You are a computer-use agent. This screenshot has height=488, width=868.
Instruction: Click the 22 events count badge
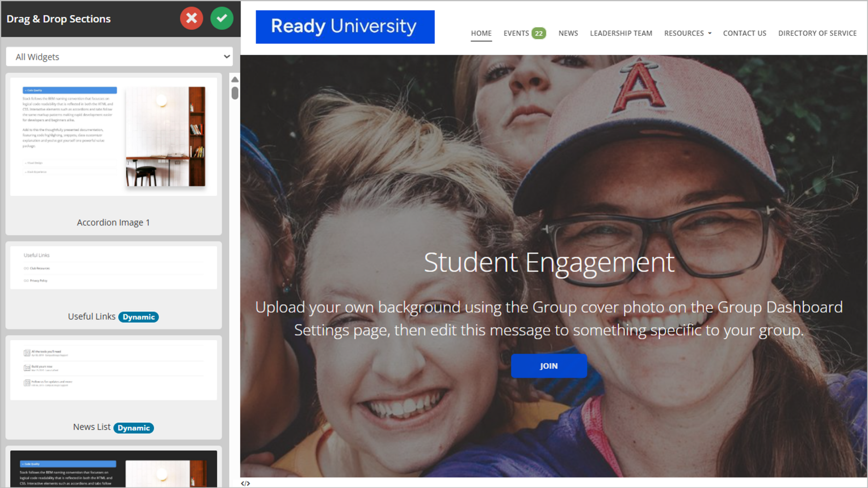click(x=539, y=33)
